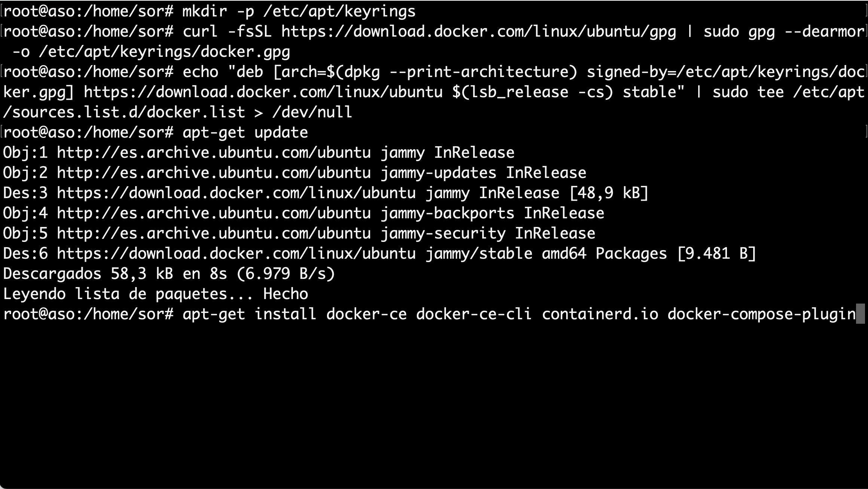This screenshot has height=489, width=868.
Task: Click the [48,9 kB] size value
Action: tap(609, 193)
